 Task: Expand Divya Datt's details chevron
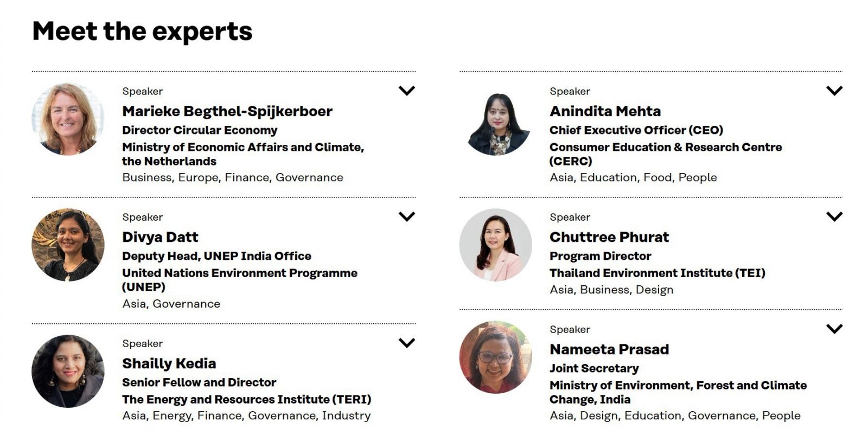(406, 216)
